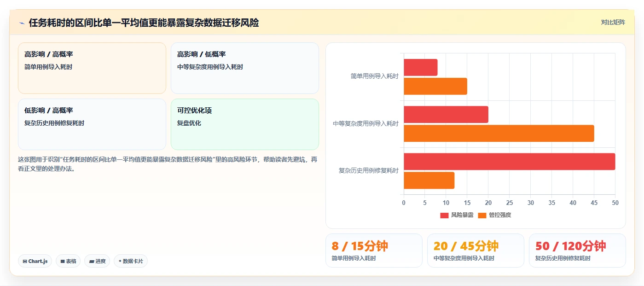644x286 pixels.
Task: Open the 50 / 120分钟 stat card
Action: (577, 251)
